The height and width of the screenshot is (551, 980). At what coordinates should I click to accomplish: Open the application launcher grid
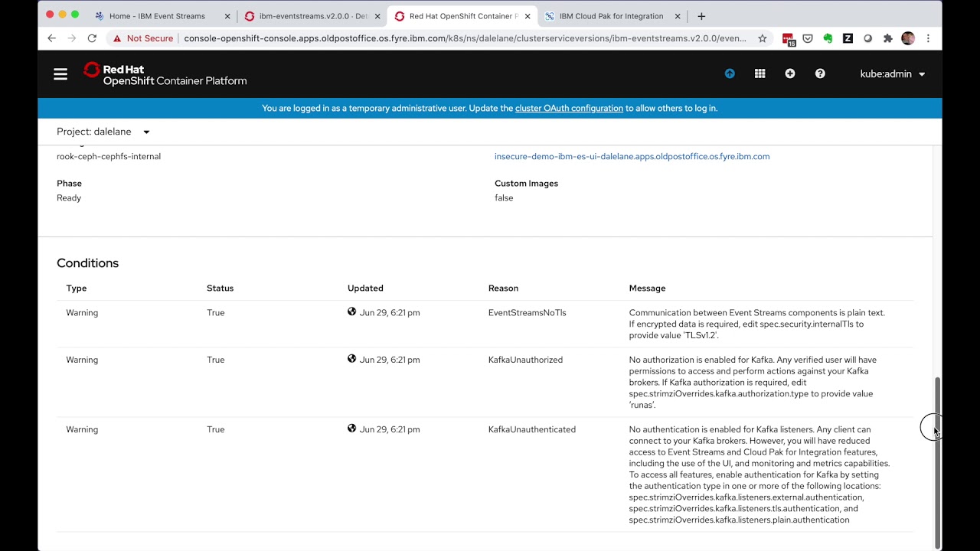coord(759,73)
